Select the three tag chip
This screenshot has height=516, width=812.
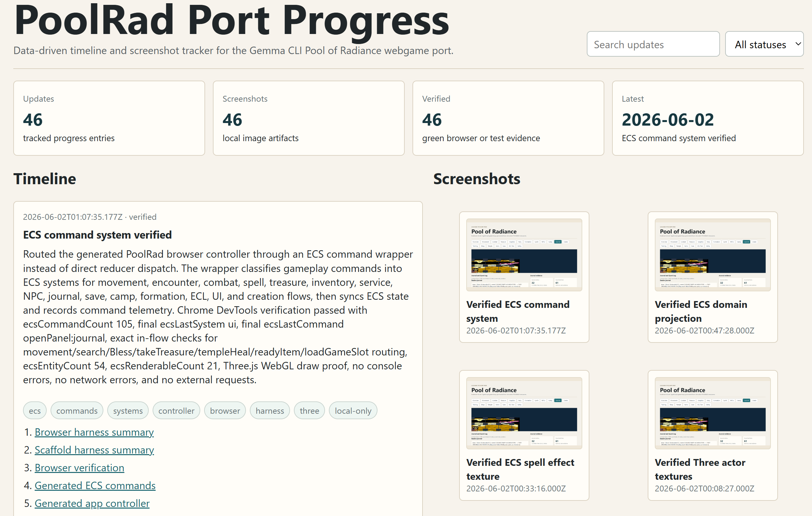[x=309, y=410]
